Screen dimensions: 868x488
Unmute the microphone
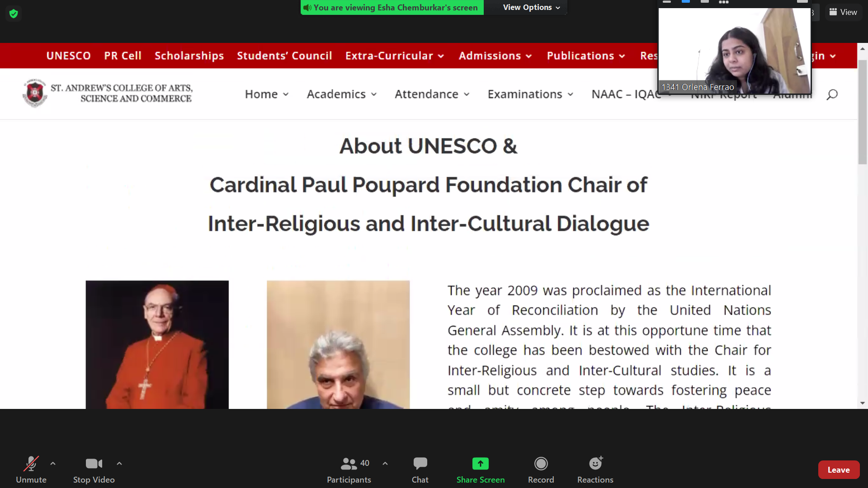[31, 470]
